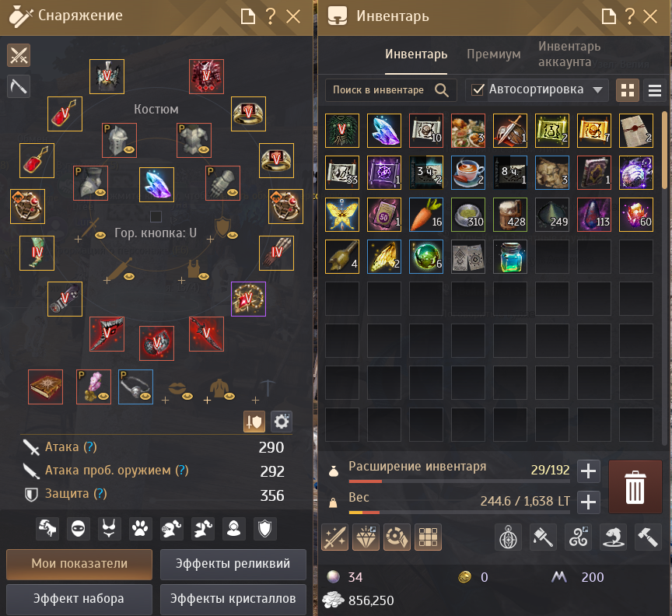The height and width of the screenshot is (616, 672).
Task: Click the carrot item in inventory
Action: (426, 215)
